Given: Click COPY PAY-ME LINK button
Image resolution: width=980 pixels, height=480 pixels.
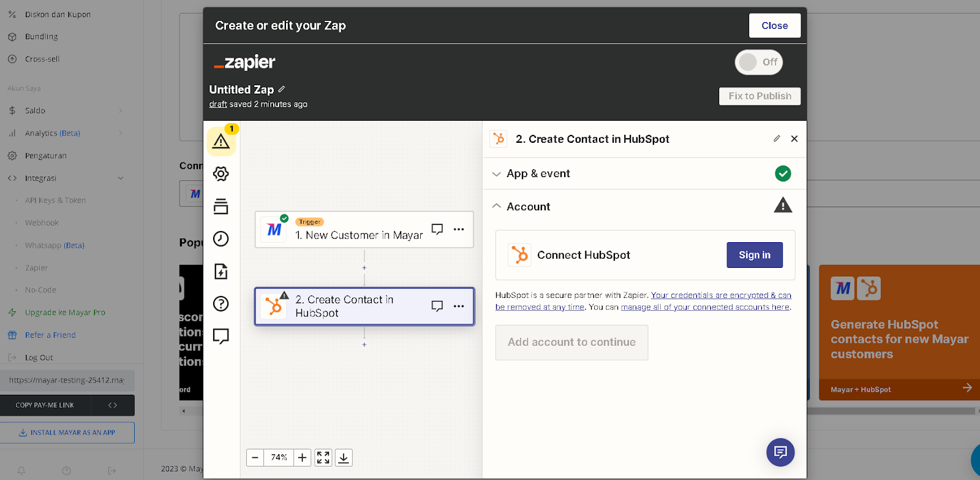Looking at the screenshot, I should point(45,405).
